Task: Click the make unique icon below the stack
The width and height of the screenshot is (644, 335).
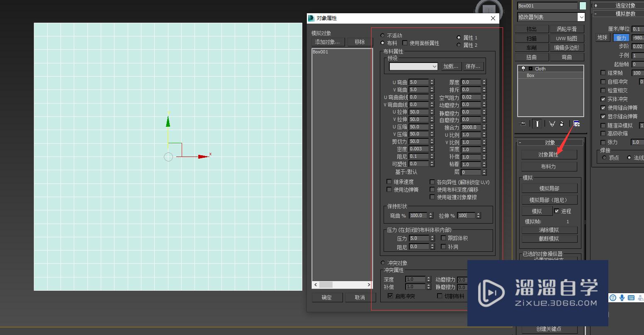Action: pos(552,123)
